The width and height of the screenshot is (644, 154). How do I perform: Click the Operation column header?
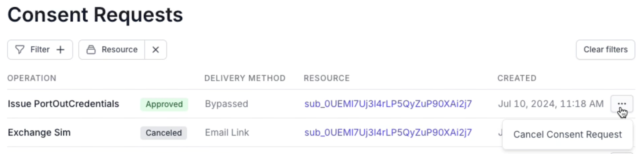tap(32, 78)
